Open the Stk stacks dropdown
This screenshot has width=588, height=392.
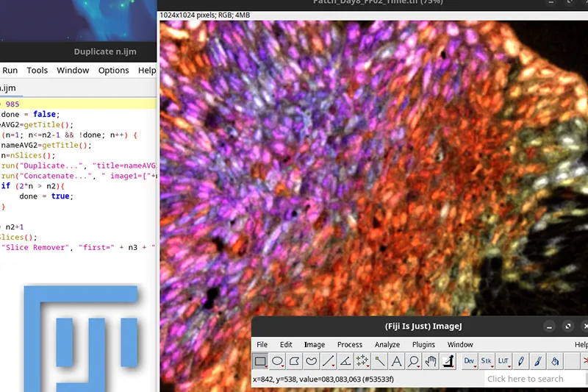(486, 361)
